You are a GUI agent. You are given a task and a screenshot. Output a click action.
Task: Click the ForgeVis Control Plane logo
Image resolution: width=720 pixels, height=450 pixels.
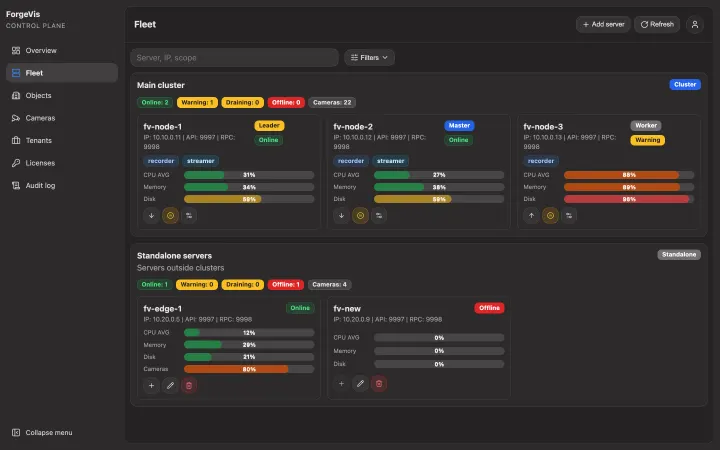click(x=36, y=19)
